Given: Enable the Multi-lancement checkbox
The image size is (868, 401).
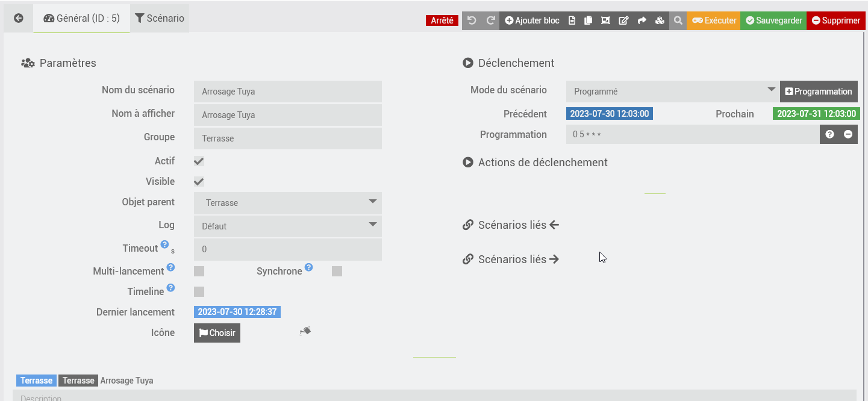Looking at the screenshot, I should [x=199, y=272].
